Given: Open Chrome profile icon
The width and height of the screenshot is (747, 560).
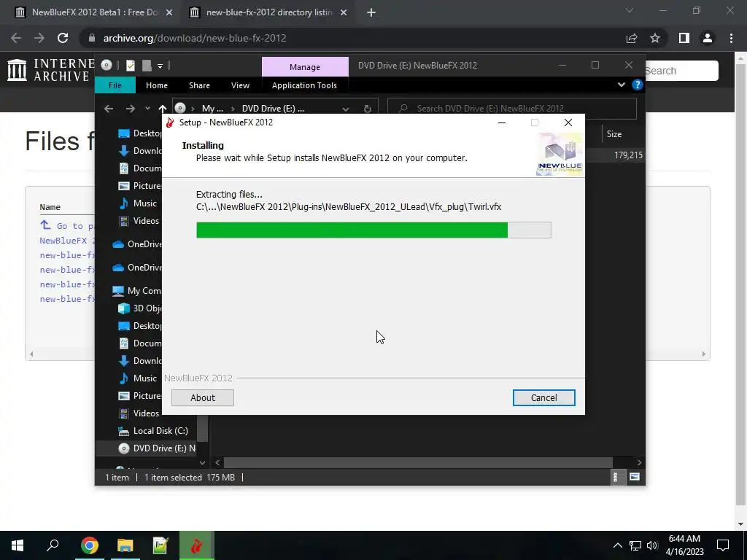Looking at the screenshot, I should coord(708,38).
